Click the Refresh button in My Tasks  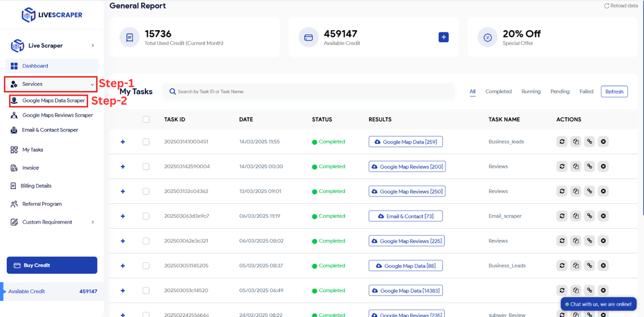[x=614, y=91]
